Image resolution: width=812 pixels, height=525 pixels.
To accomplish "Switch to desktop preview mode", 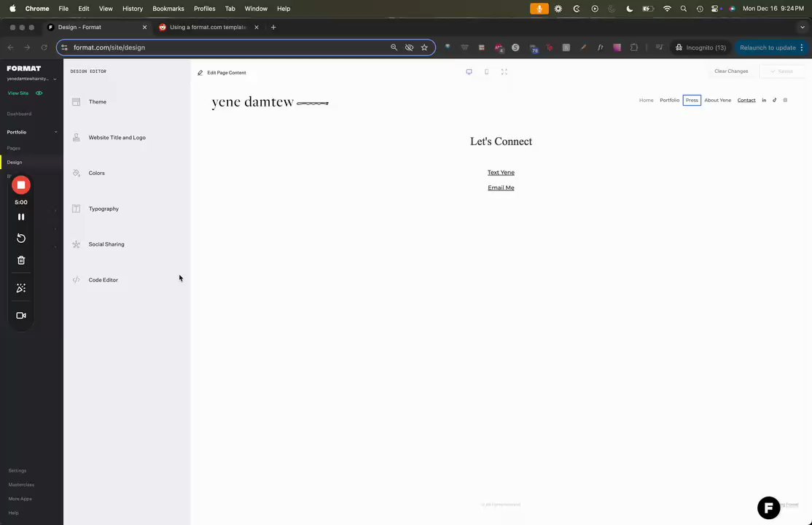I will (x=469, y=72).
